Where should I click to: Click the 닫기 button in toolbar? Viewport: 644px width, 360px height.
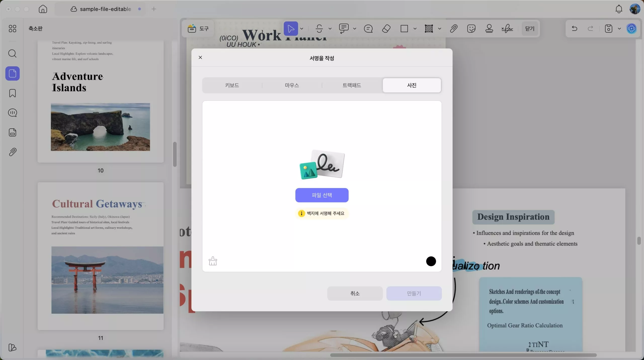[530, 29]
